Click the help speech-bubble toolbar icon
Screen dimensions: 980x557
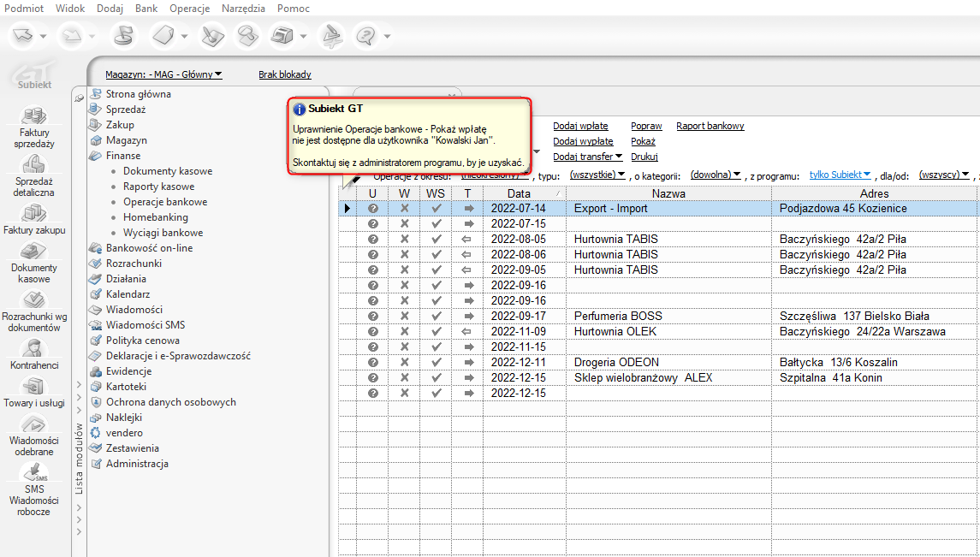click(x=365, y=36)
